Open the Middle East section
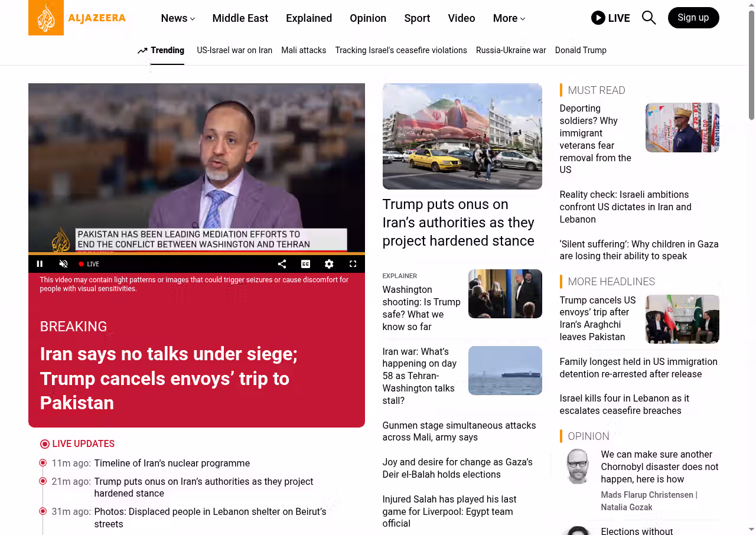This screenshot has width=756, height=535. click(x=240, y=18)
